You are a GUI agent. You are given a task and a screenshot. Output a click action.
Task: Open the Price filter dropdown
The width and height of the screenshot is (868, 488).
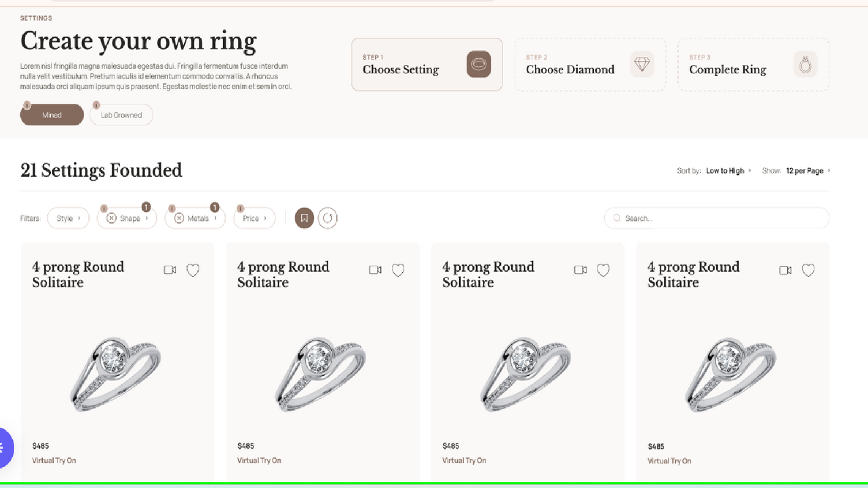coord(254,218)
